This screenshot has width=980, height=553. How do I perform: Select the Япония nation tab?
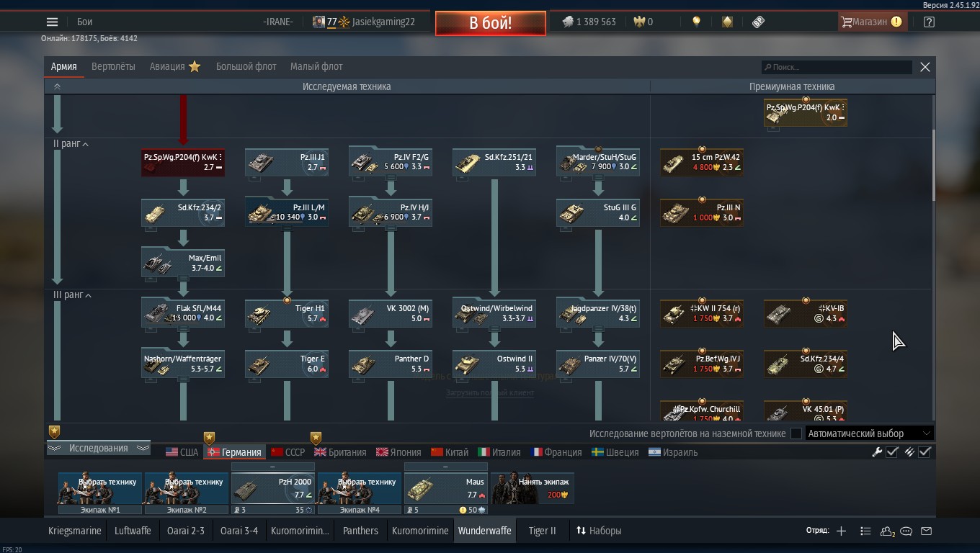398,452
